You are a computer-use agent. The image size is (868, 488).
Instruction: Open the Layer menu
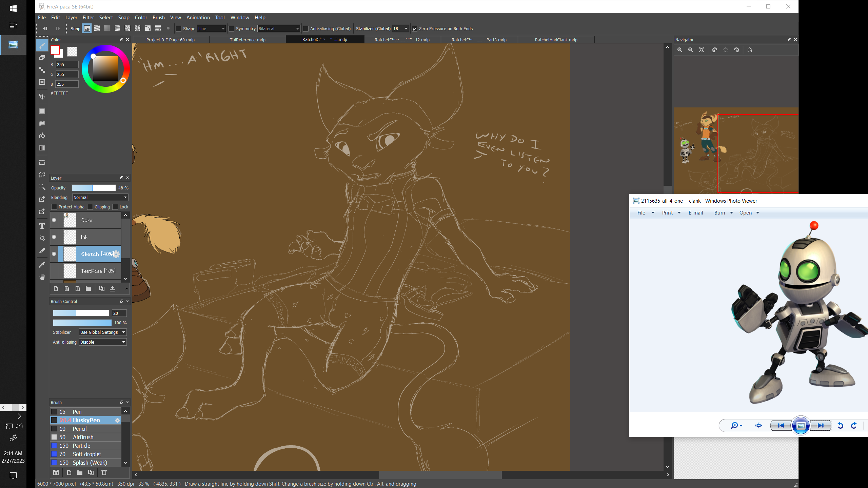click(71, 18)
